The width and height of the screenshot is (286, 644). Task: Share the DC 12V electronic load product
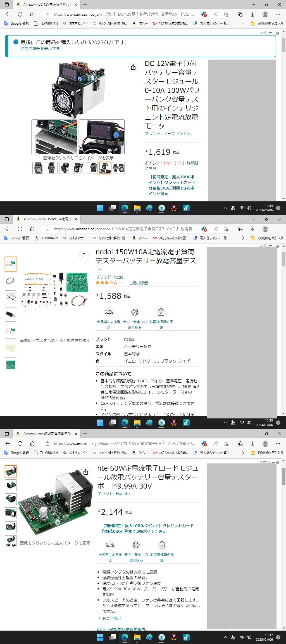click(133, 67)
